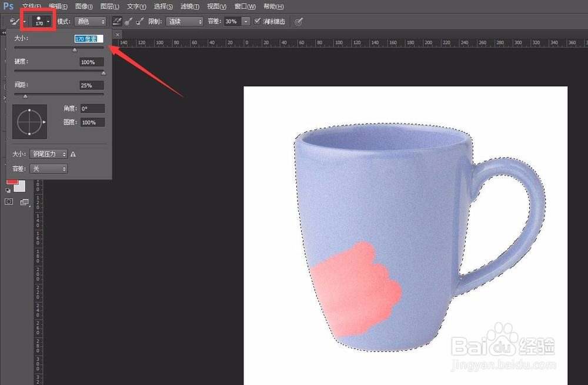Open the 文件(F) menu
Image resolution: width=588 pixels, height=385 pixels.
[32, 6]
